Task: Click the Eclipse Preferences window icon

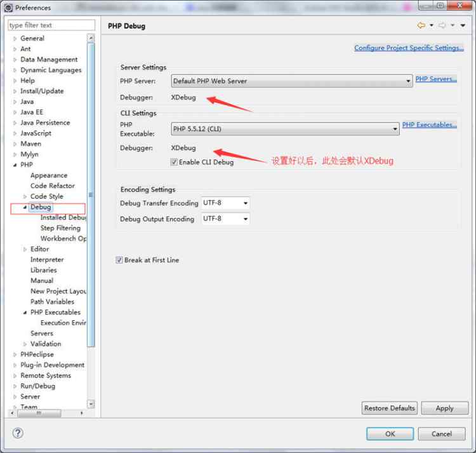Action: pos(8,8)
